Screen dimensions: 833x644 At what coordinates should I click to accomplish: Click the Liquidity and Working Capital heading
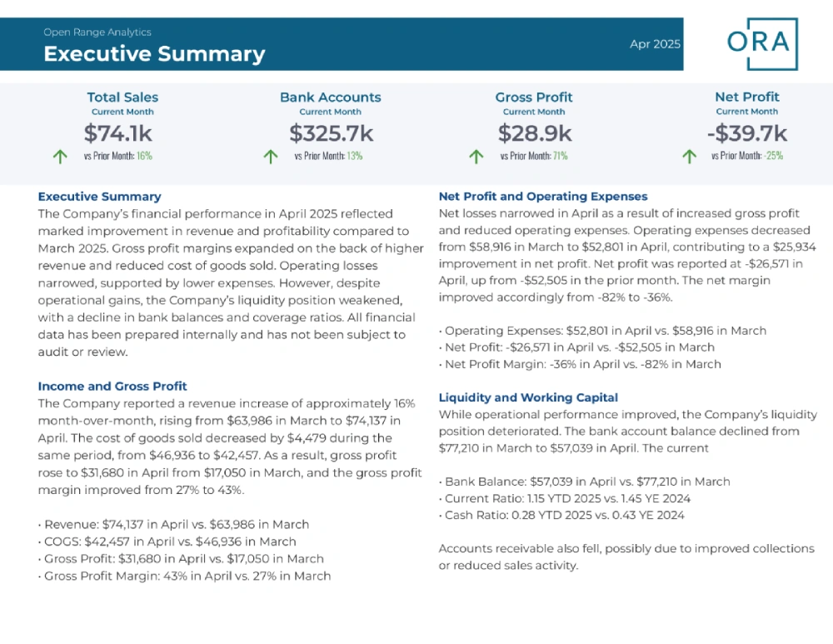point(528,397)
